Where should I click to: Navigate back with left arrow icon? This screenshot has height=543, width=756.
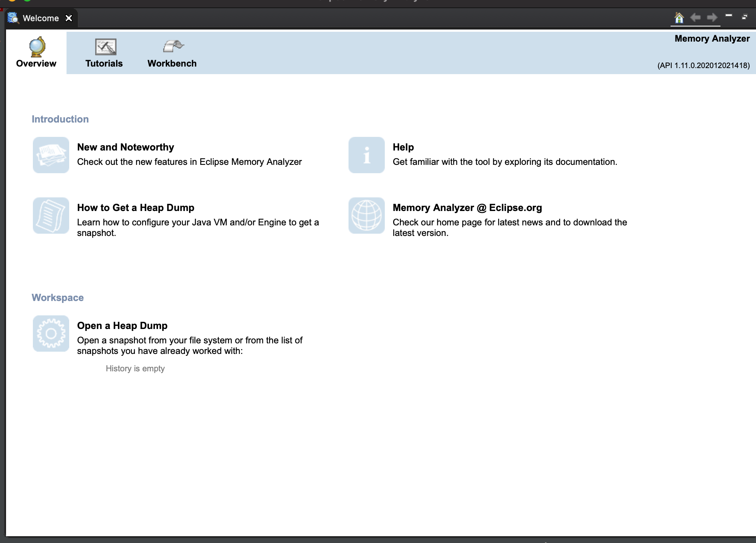point(695,17)
